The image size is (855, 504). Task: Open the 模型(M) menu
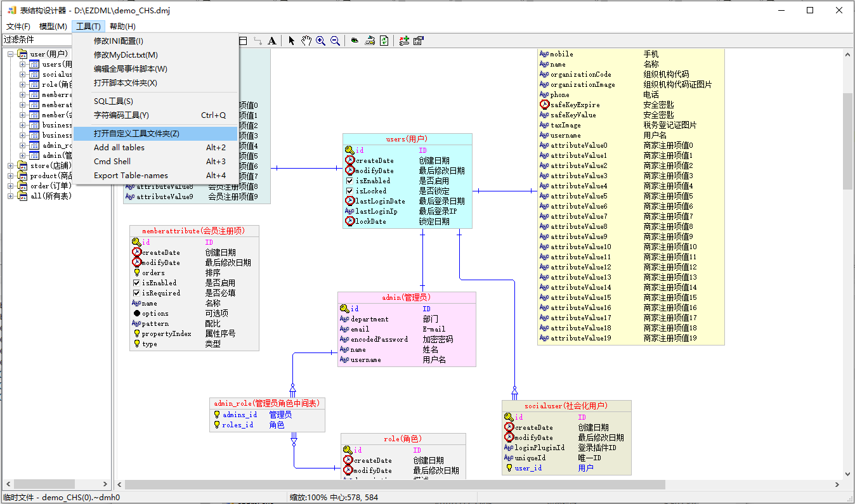tap(53, 26)
